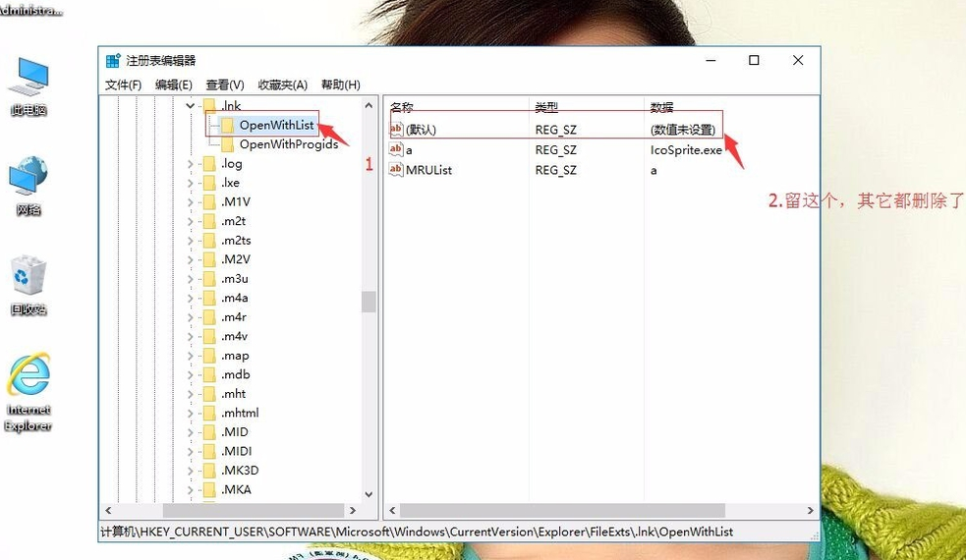This screenshot has height=560, width=966.
Task: Click the .log folder icon
Action: click(209, 163)
